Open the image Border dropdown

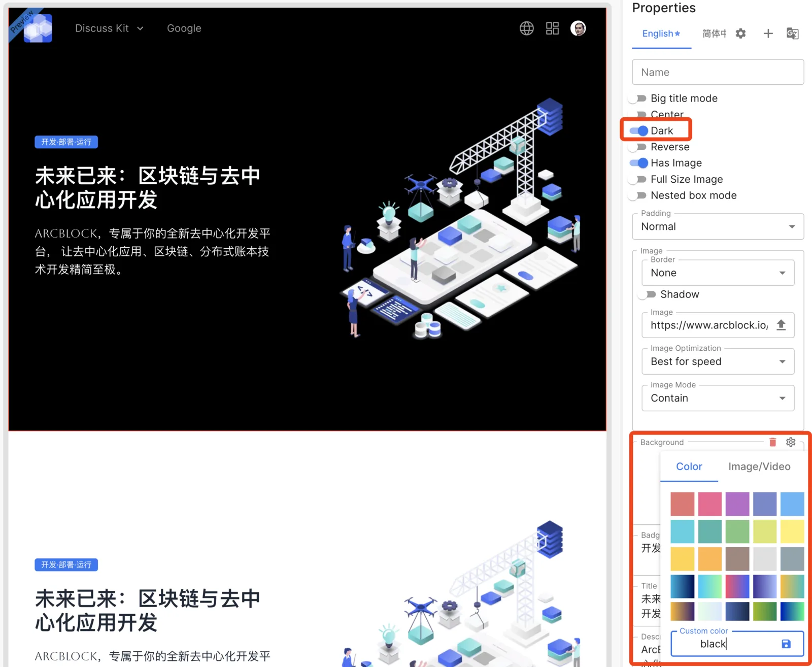pyautogui.click(x=718, y=273)
